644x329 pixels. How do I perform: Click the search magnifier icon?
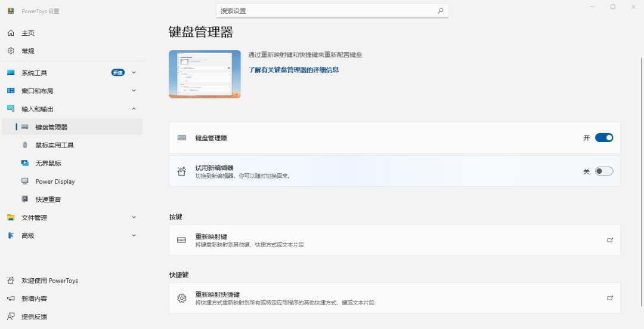tap(440, 11)
